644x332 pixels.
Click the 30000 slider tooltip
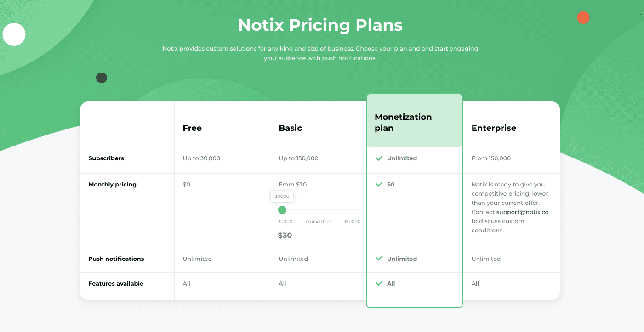click(x=282, y=197)
